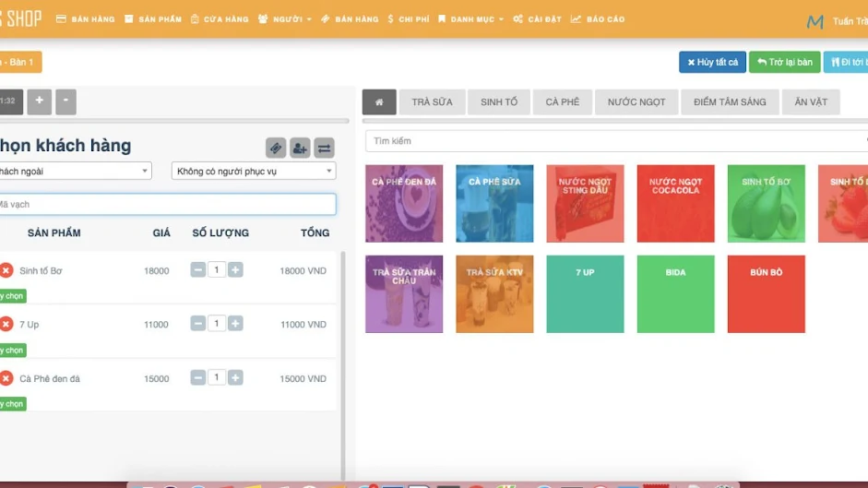Click options button under 7 Up
This screenshot has width=868, height=488.
point(13,350)
